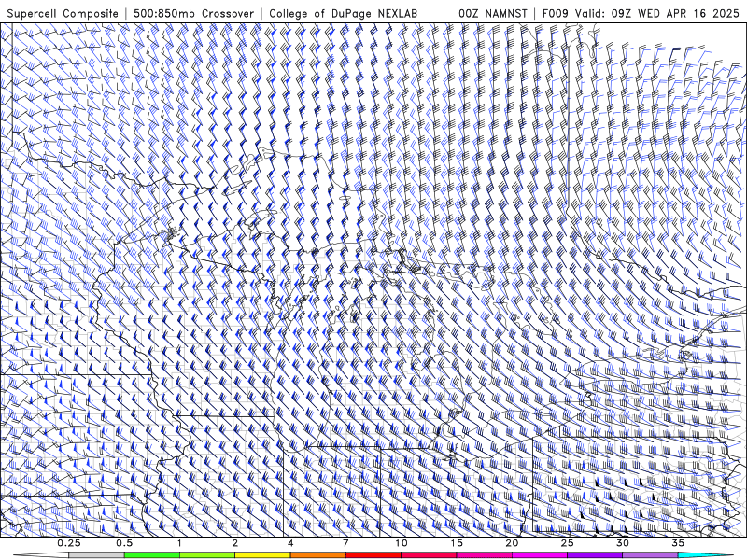Click the legend value 7
Screen dimensions: 747x560
345,543
